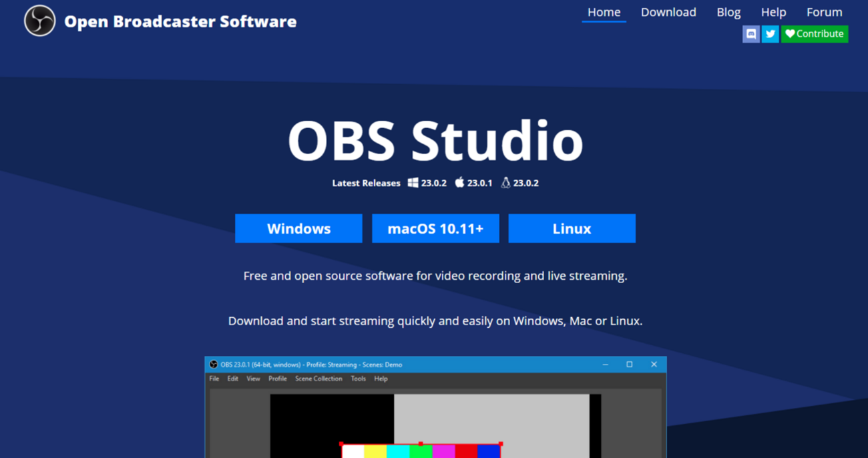Click the small OBS icon in screenshot titlebar

coord(214,365)
